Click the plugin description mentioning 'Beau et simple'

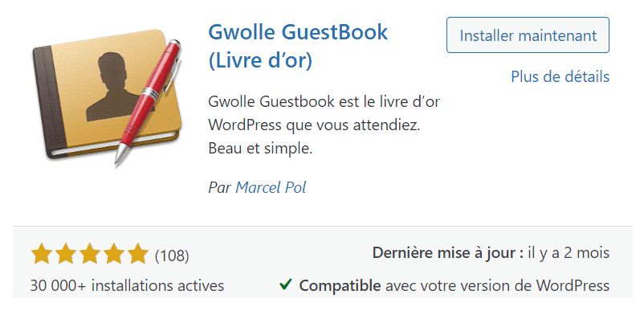point(324,125)
